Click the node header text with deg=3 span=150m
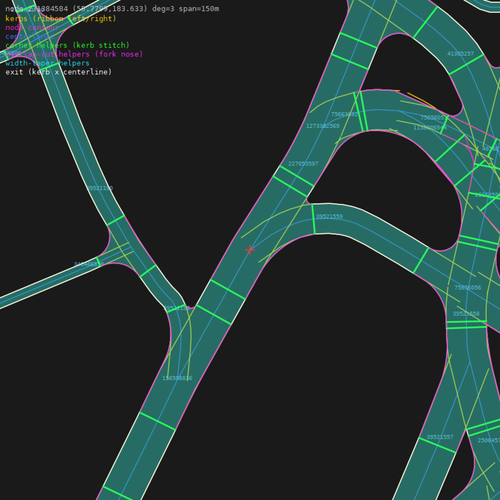The width and height of the screenshot is (500, 500). [112, 9]
